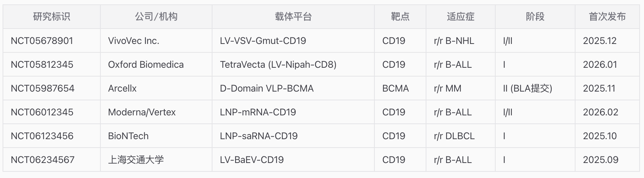Select the NCT05678901 study ID cell

coord(42,41)
